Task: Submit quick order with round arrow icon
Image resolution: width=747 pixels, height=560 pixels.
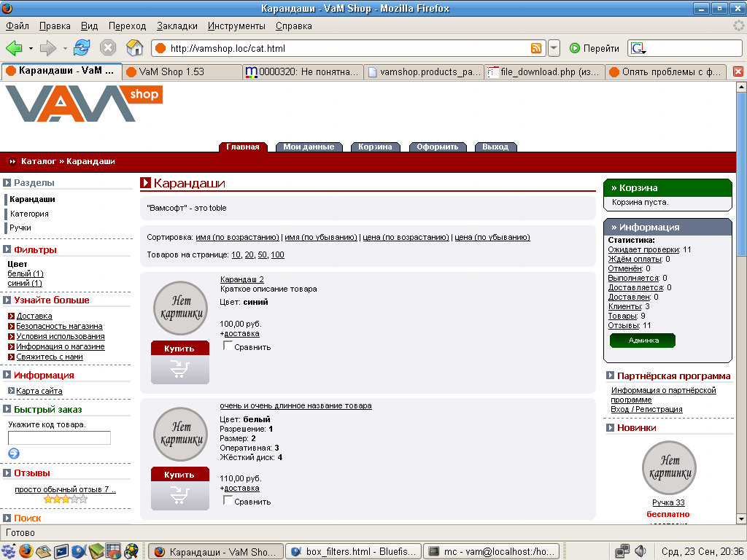Action: pyautogui.click(x=14, y=454)
